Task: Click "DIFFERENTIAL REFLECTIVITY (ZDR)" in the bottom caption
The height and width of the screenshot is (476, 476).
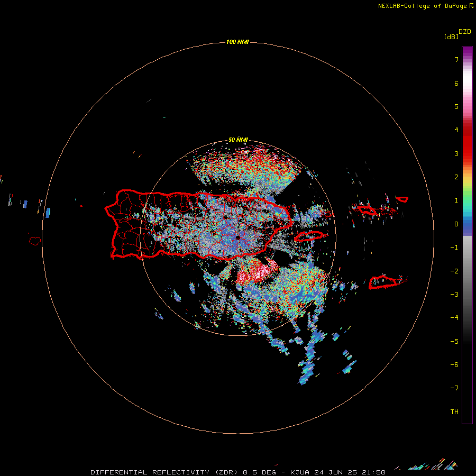Action: click(165, 472)
